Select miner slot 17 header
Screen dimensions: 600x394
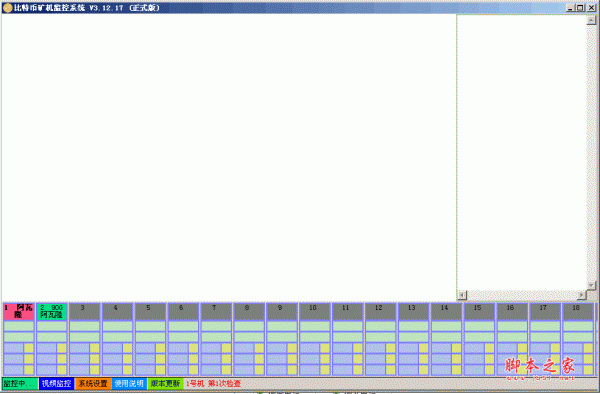click(545, 312)
